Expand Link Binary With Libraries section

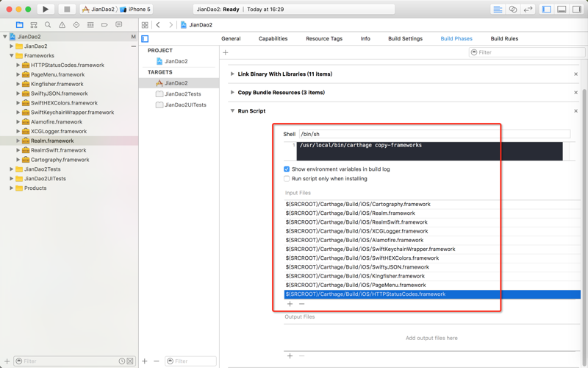pyautogui.click(x=232, y=74)
